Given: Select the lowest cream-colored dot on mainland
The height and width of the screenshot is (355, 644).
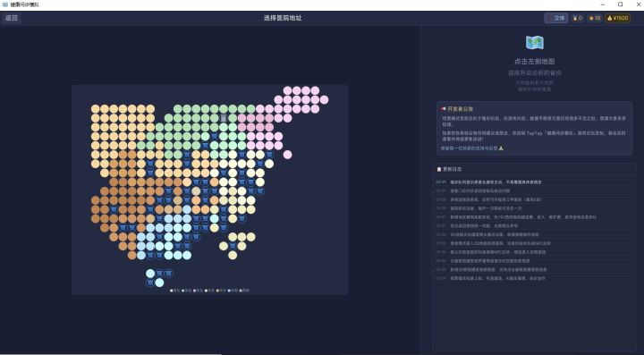Looking at the screenshot, I should pos(233,255).
